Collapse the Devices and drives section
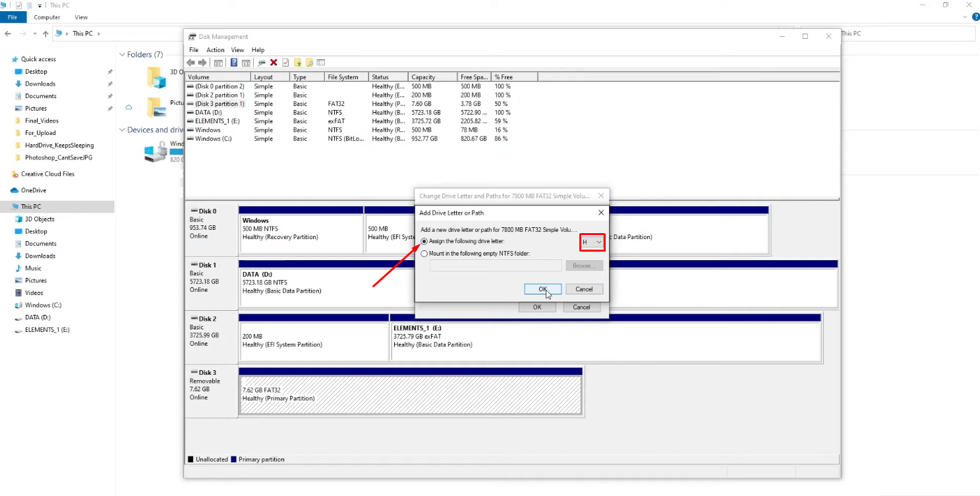The width and height of the screenshot is (980, 496). tap(122, 130)
